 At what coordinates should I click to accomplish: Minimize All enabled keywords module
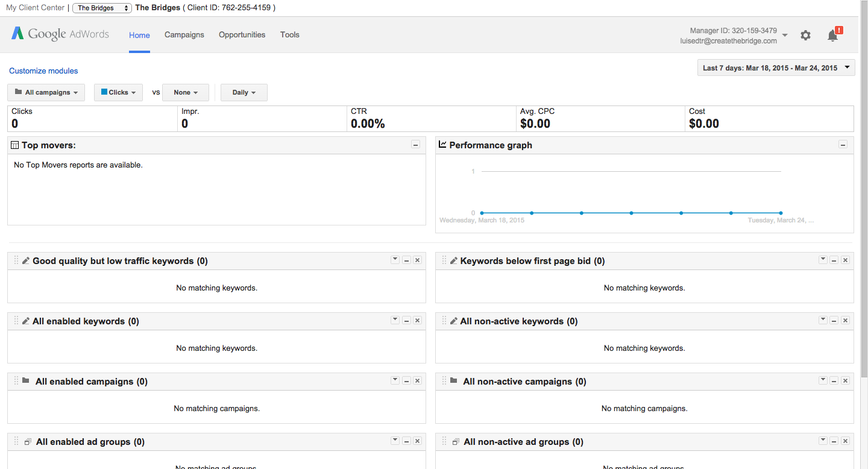(x=406, y=320)
